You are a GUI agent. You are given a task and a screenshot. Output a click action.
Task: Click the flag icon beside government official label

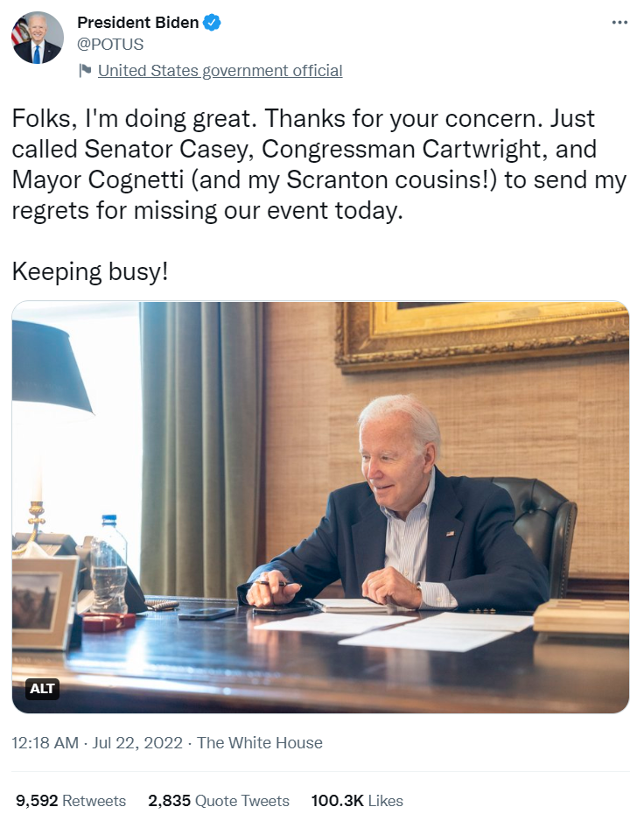[x=85, y=70]
